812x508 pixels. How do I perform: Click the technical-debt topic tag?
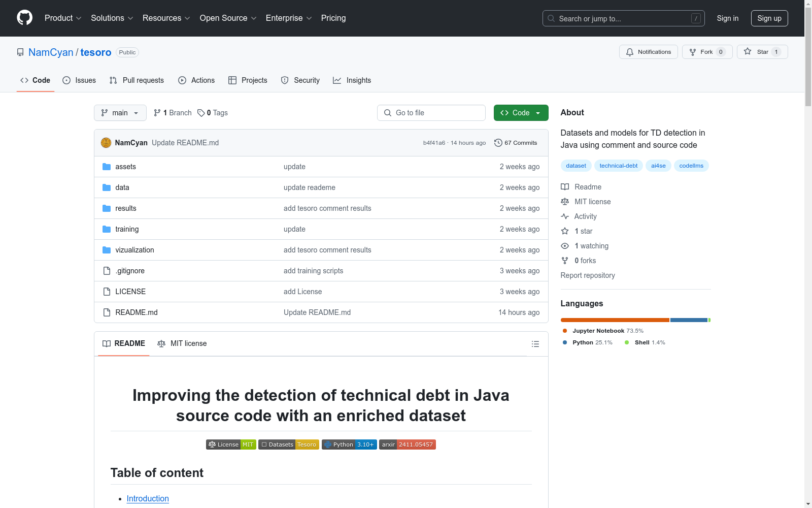click(619, 166)
